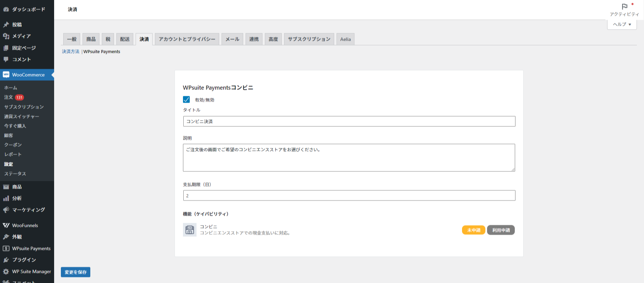Open the アカウントとプライバシー tab

click(187, 39)
